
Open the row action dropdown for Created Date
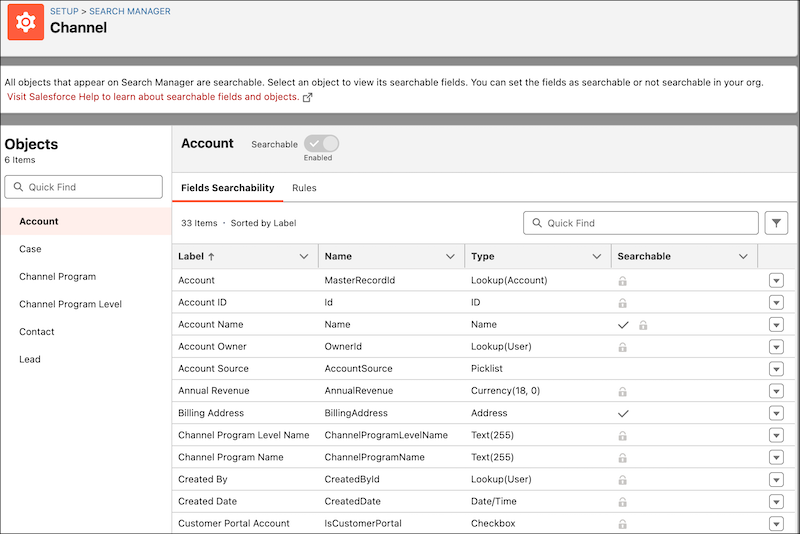[776, 502]
